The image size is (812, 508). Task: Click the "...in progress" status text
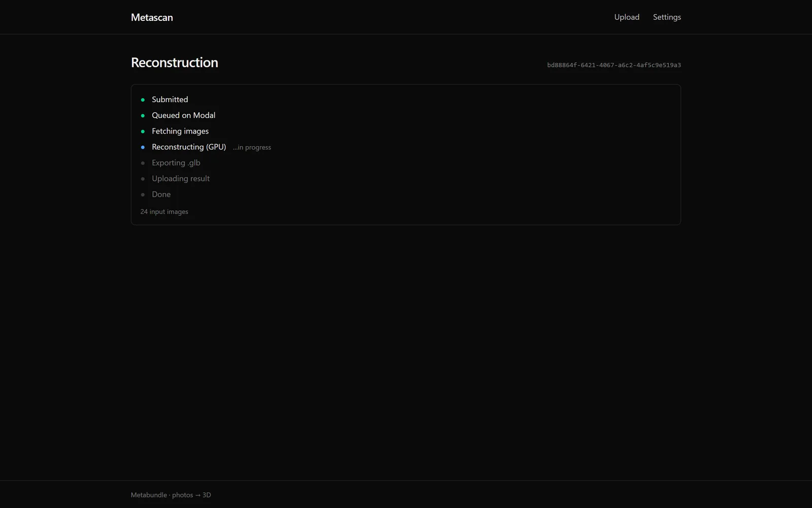252,147
